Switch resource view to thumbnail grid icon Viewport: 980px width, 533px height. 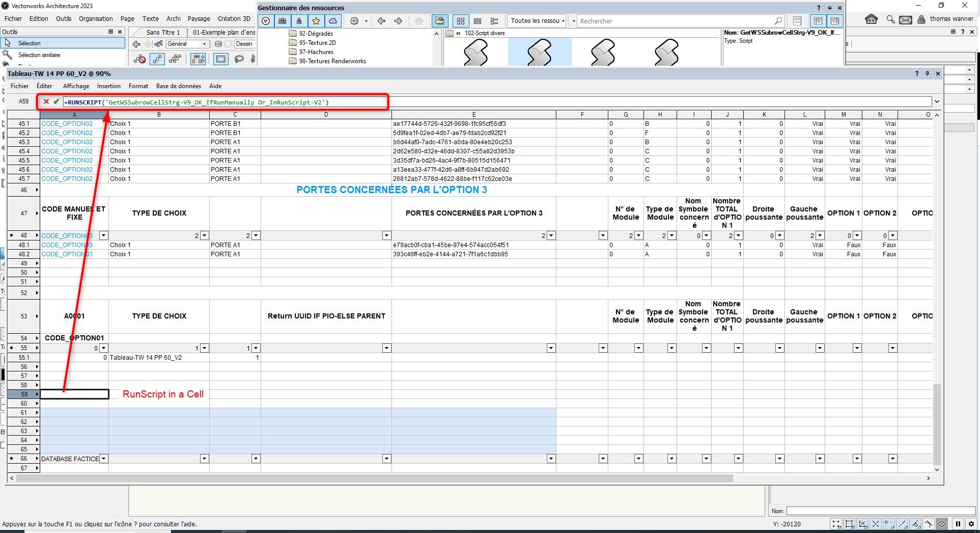(461, 21)
